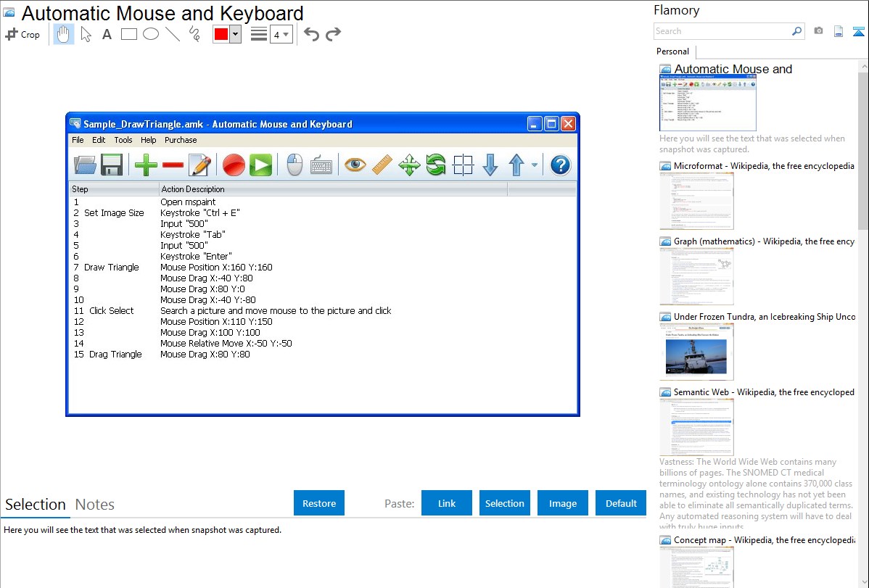
Task: Click the keyboard action icon
Action: click(321, 166)
